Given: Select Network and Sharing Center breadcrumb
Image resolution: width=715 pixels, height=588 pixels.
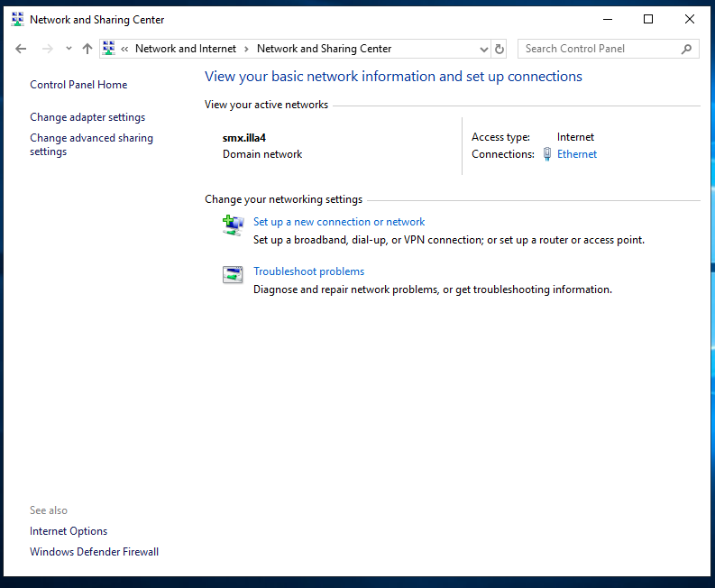Looking at the screenshot, I should coord(324,49).
